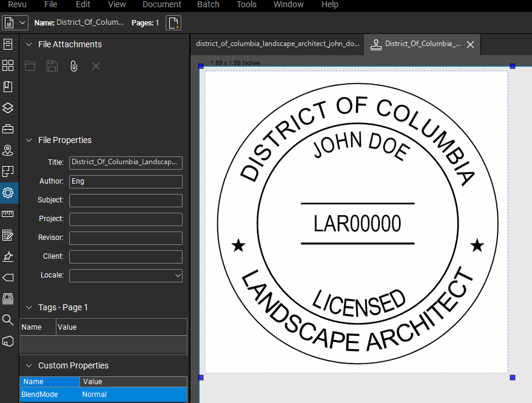Open the Links tag panel icon

tap(8, 278)
